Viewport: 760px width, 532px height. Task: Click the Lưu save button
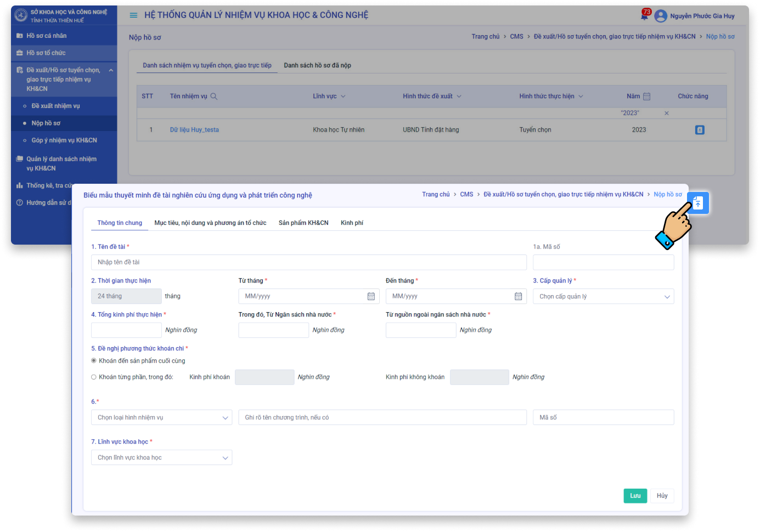pyautogui.click(x=635, y=496)
